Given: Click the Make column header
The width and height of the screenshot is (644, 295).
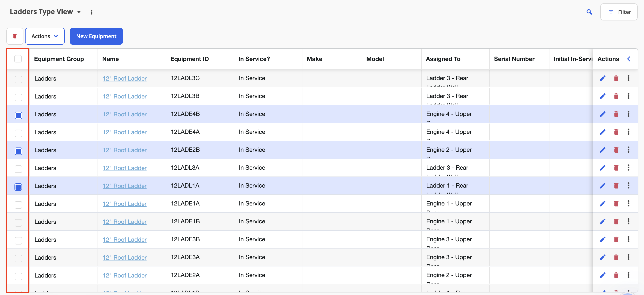Looking at the screenshot, I should click(x=314, y=59).
